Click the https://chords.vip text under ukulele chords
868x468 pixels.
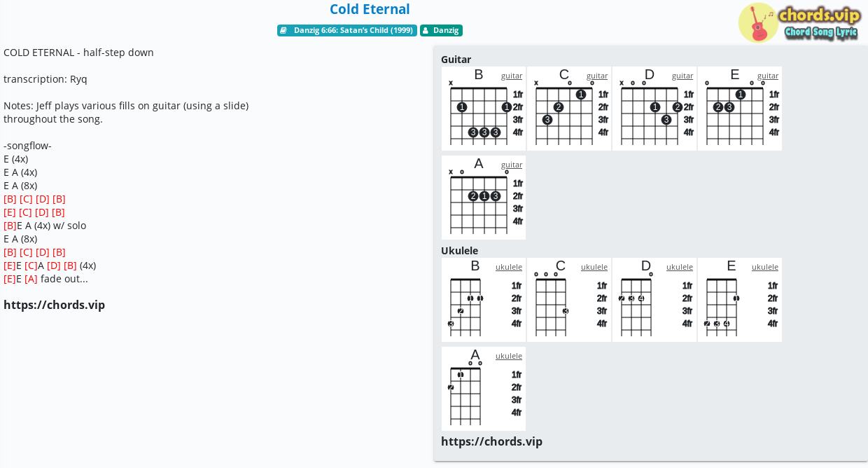point(491,441)
